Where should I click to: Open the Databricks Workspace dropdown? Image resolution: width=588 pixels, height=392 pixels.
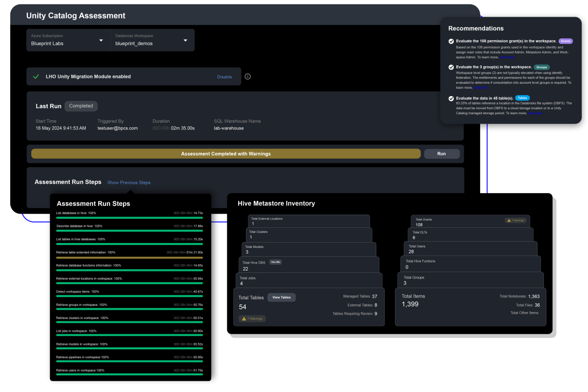152,40
